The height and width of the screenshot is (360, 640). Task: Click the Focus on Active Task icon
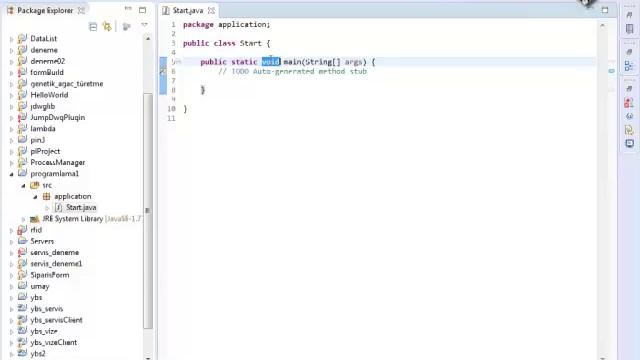[x=127, y=27]
